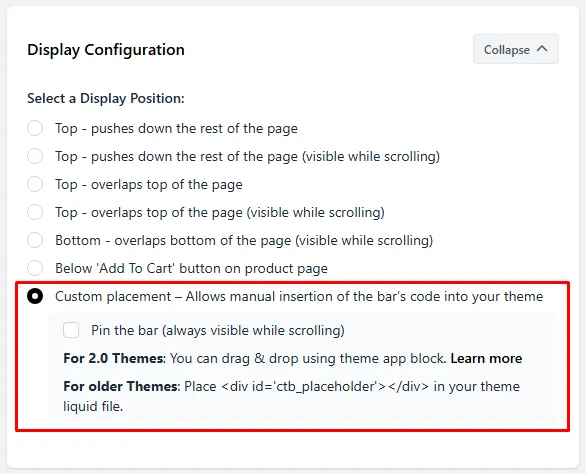586x474 pixels.
Task: Choose Below 'Add To Cart' button position
Action: (x=35, y=268)
